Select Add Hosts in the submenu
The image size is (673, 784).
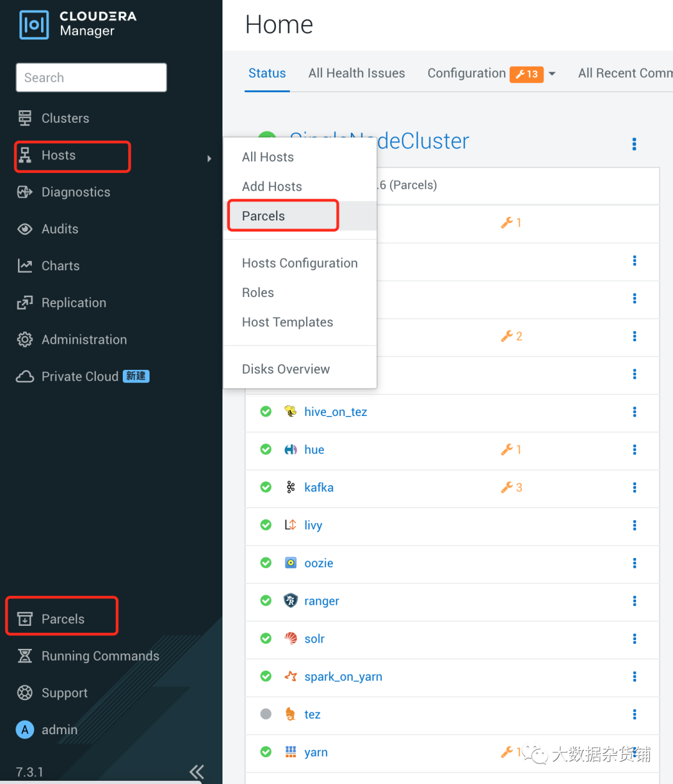pos(272,186)
